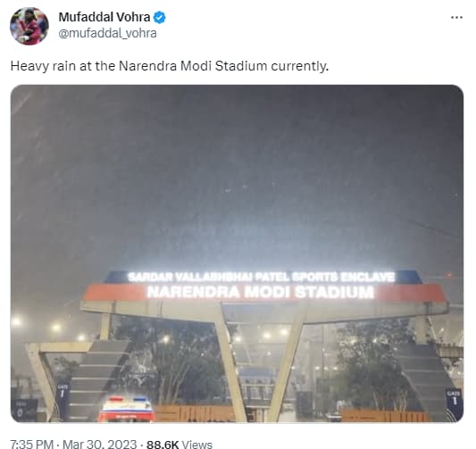Click the 'Heavy rain' tweet text

[43, 66]
